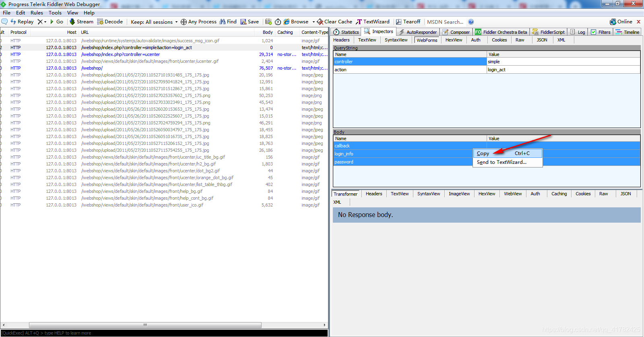This screenshot has height=337, width=644.
Task: Select the response Caching tab
Action: point(559,194)
